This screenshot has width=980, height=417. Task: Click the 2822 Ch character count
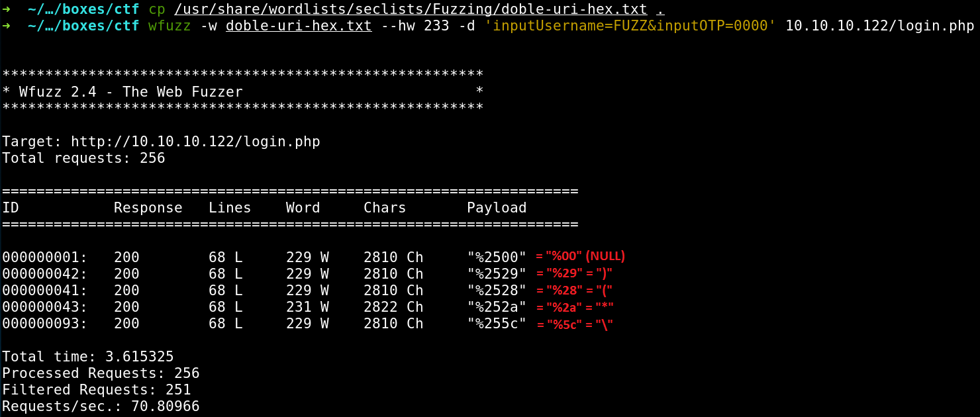[393, 307]
